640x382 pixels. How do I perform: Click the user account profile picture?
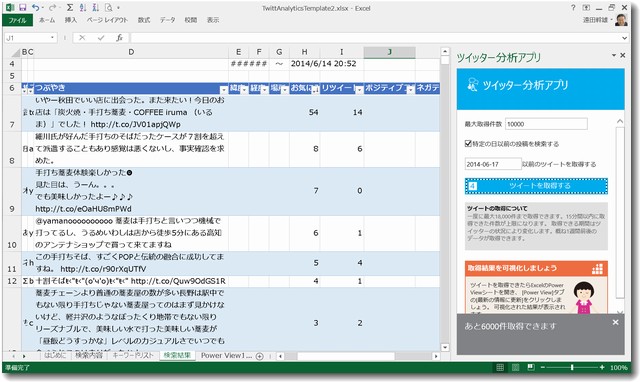(621, 20)
